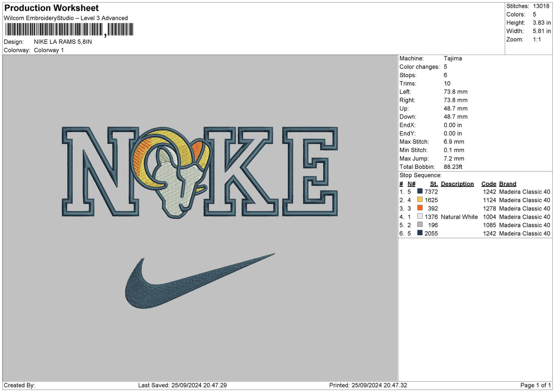The width and height of the screenshot is (555, 392).
Task: Click the Stops value 6
Action: [x=445, y=75]
